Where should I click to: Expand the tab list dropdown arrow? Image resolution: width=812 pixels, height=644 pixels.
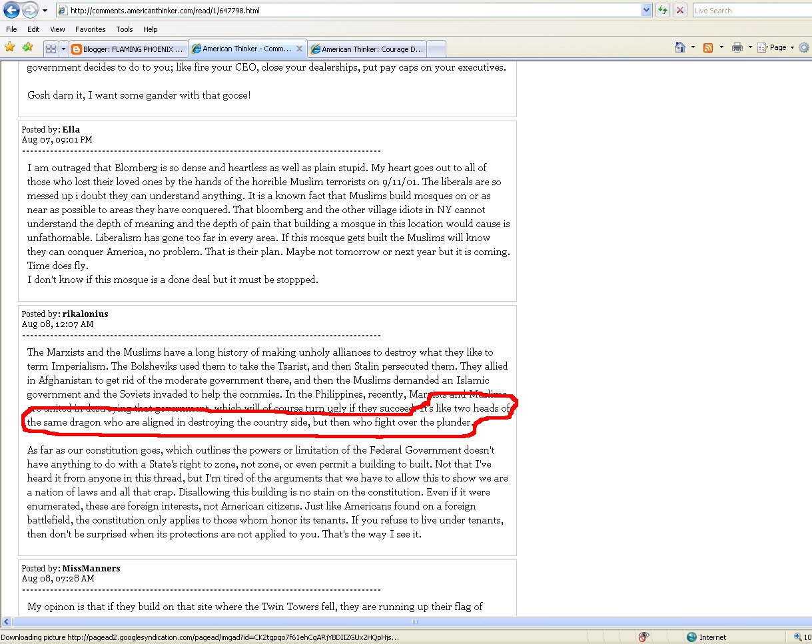click(x=63, y=49)
